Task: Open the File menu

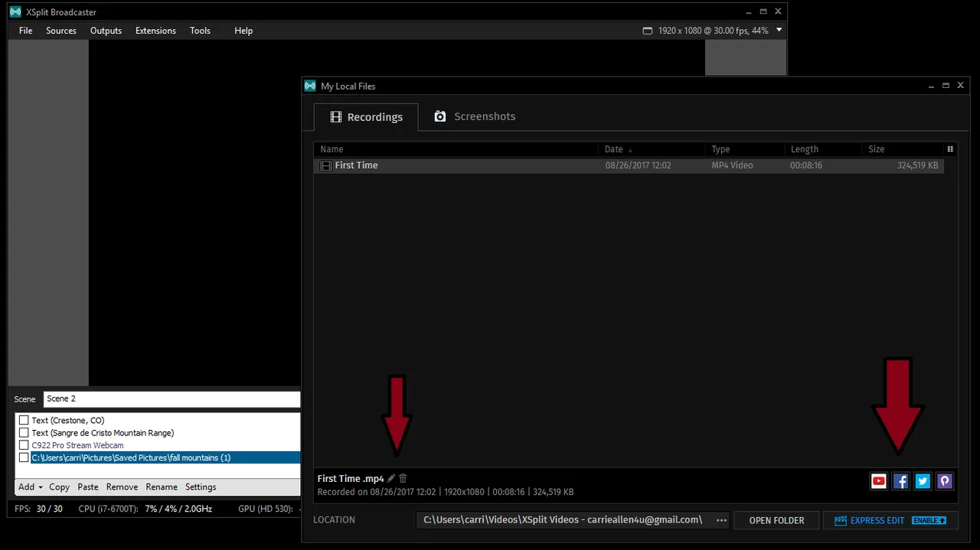Action: [x=26, y=31]
